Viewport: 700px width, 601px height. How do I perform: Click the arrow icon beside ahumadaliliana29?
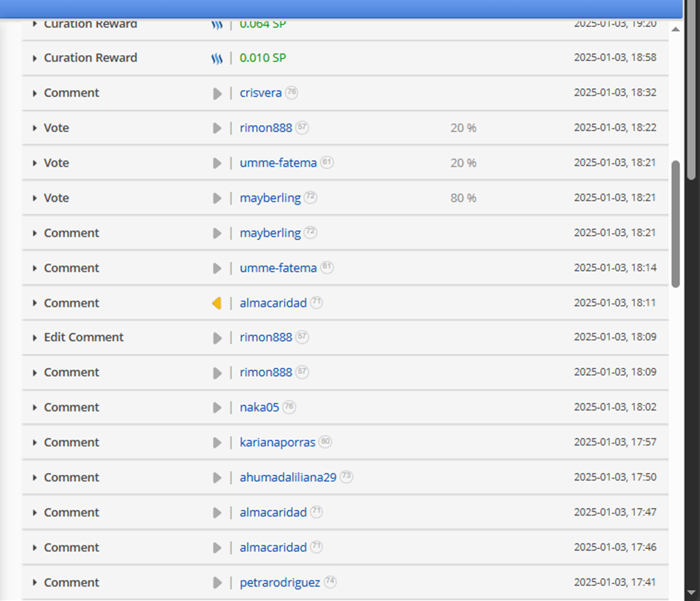218,478
